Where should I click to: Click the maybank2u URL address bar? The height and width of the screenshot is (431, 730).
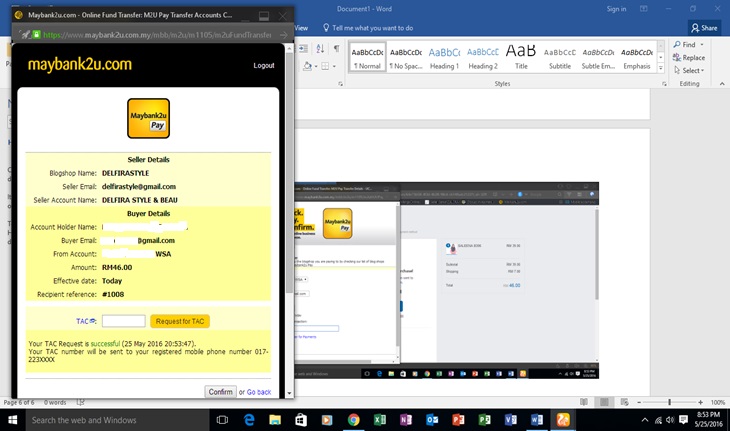(x=157, y=35)
